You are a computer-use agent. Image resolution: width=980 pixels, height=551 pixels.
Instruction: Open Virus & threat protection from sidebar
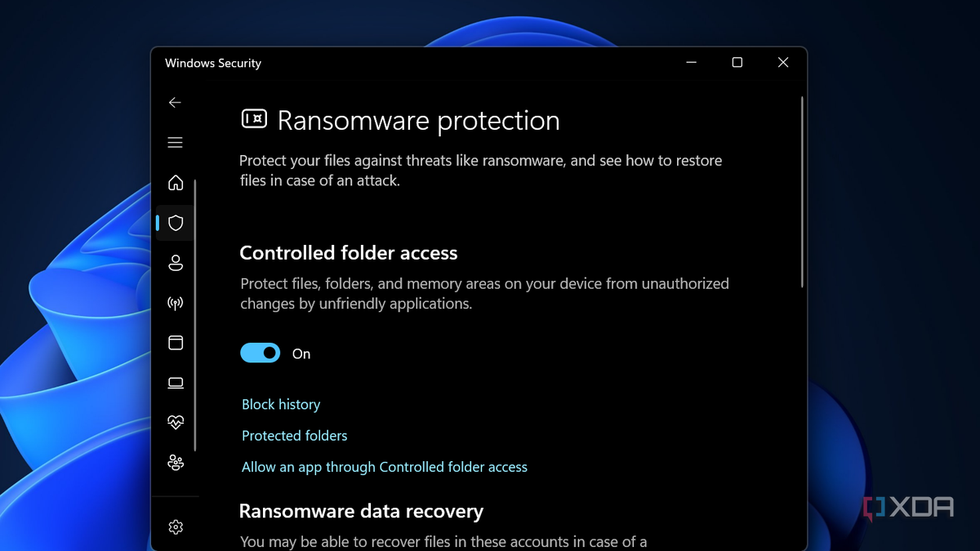pos(175,222)
